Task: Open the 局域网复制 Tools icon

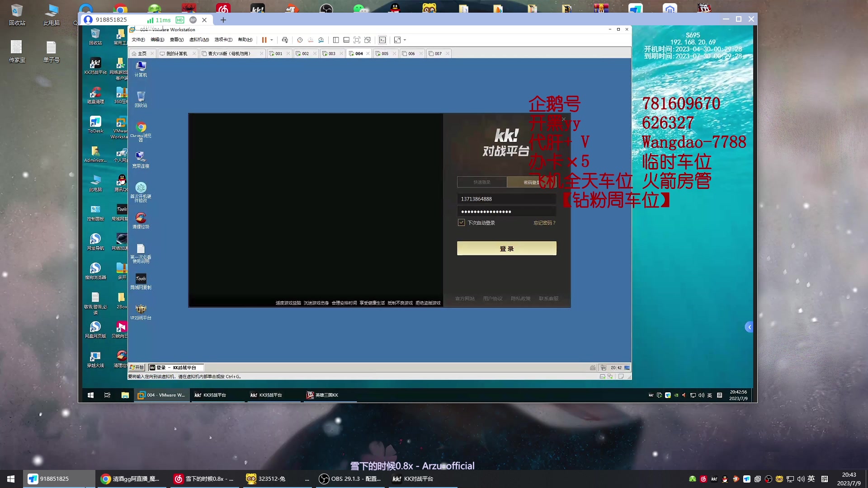Action: point(141,282)
